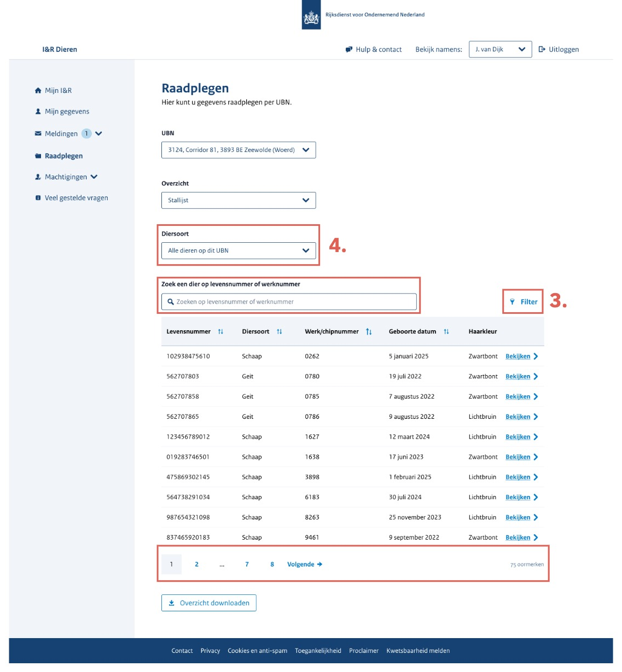Click the levensnummer search input field
The image size is (622, 672).
click(289, 302)
